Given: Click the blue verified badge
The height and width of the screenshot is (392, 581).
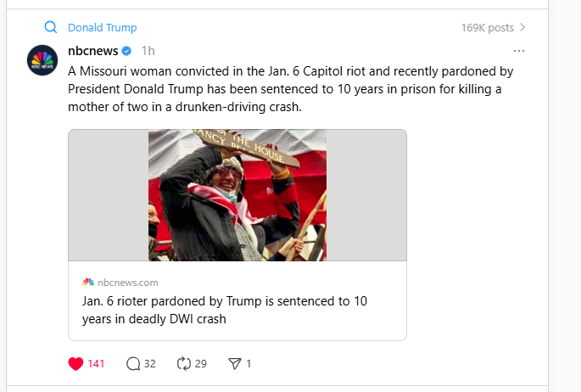Looking at the screenshot, I should click(x=126, y=51).
